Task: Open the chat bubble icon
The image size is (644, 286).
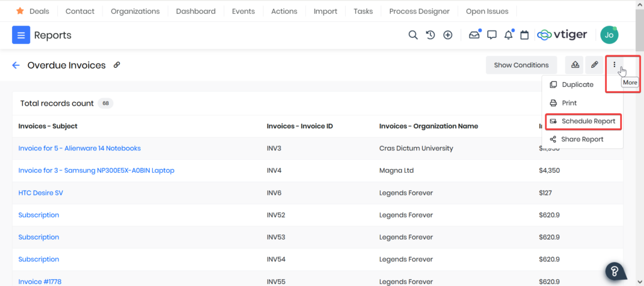Action: (x=492, y=35)
